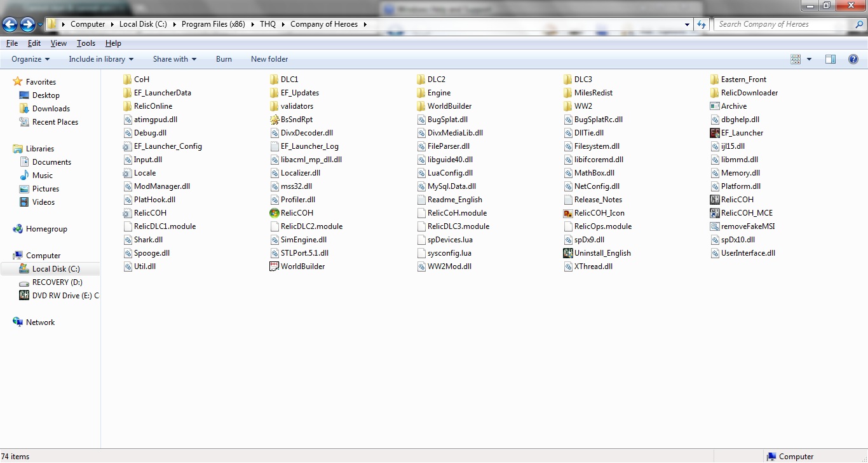Expand the breadcrumb arrow after THQ

[x=282, y=24]
